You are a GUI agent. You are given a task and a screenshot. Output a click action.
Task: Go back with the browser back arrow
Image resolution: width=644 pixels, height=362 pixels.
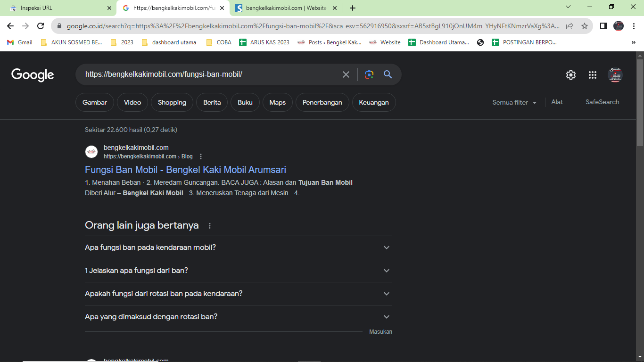tap(10, 26)
